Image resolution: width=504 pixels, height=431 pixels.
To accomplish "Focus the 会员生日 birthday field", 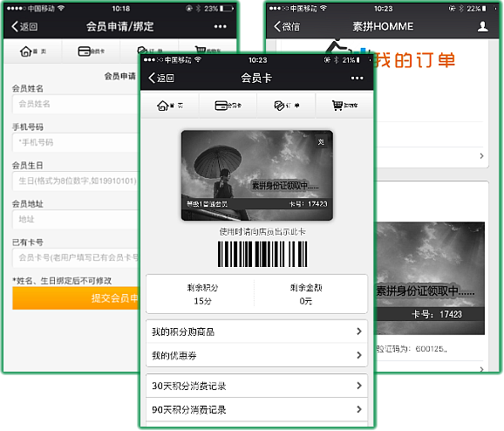I will coord(76,181).
